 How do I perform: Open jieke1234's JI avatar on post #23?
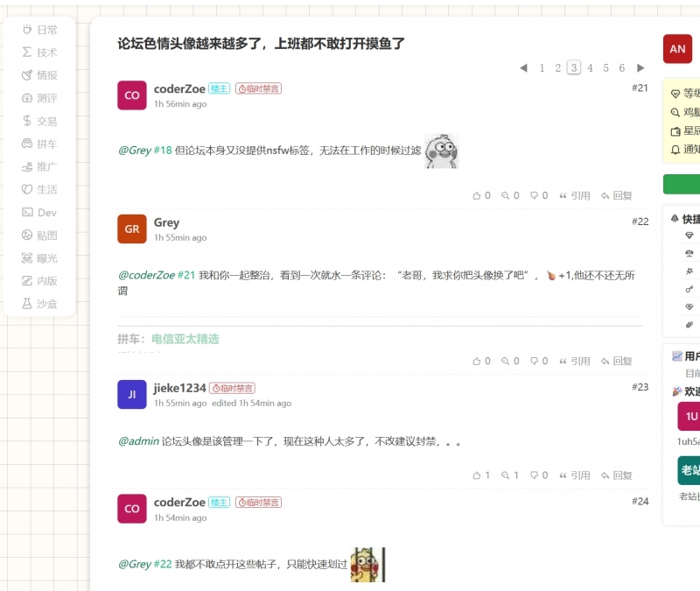click(132, 395)
